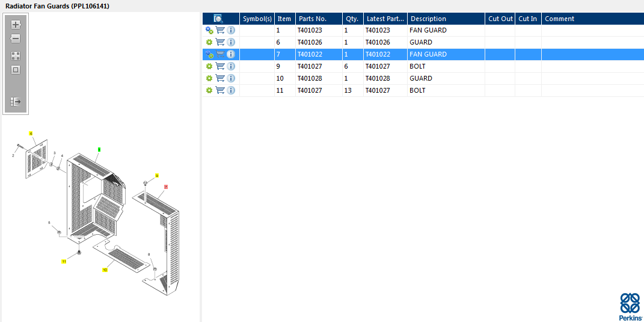
Task: Select yellow callout 11 in diagram
Action: point(64,261)
